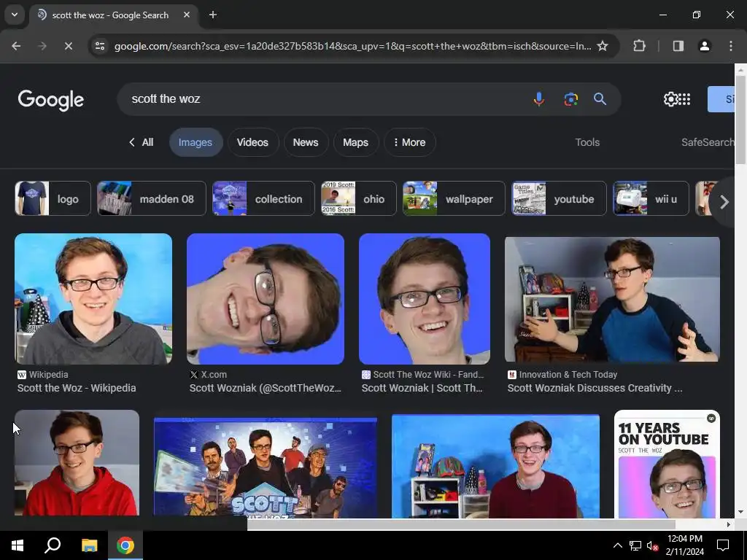Go forward with the forward arrow
Screen dimensions: 747x560
coord(42,46)
